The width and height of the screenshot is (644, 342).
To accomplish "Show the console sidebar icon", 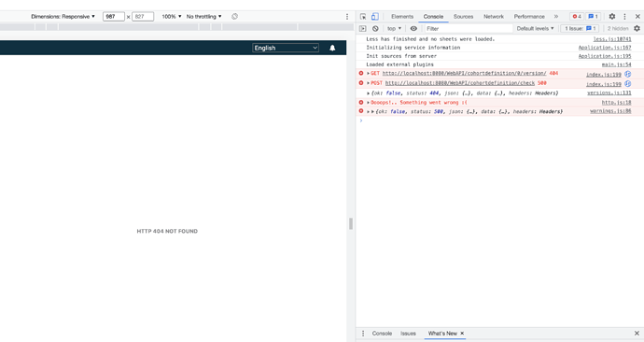I will pyautogui.click(x=363, y=28).
